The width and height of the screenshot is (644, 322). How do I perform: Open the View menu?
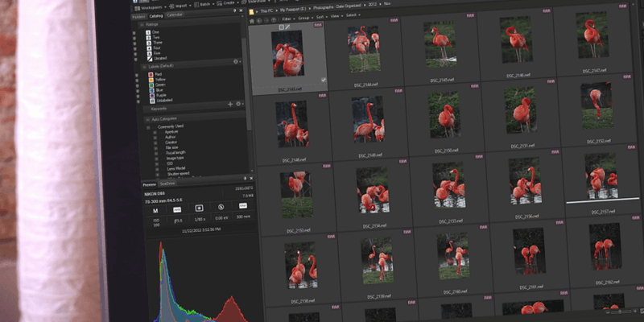coord(336,16)
